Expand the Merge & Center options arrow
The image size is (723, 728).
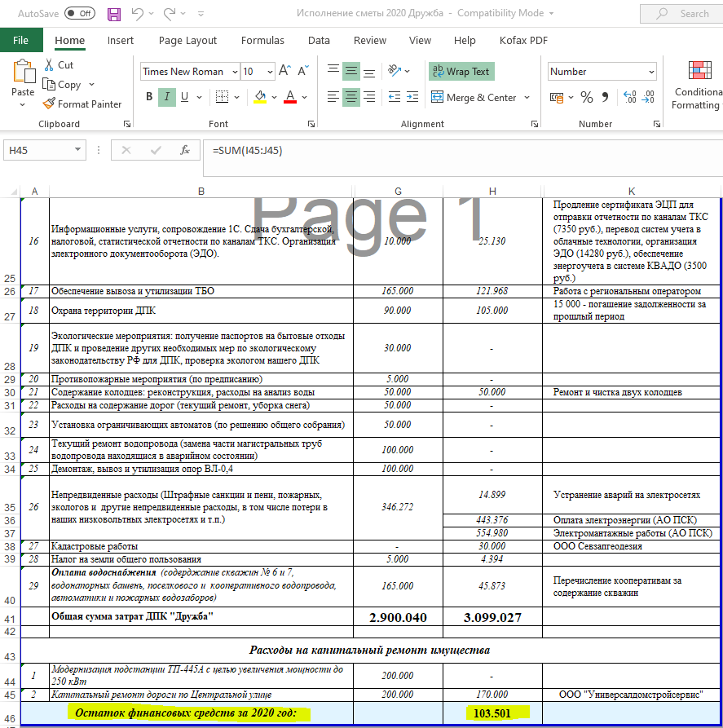point(527,98)
